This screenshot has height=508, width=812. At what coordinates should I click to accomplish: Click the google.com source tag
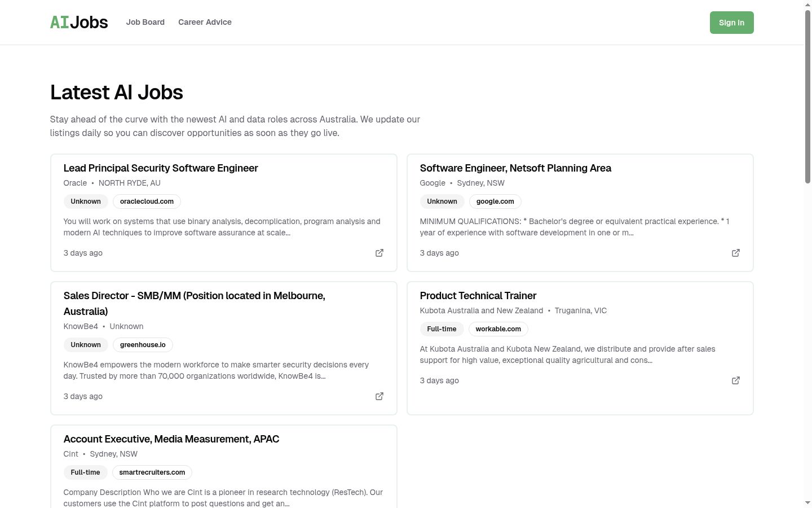click(x=495, y=202)
